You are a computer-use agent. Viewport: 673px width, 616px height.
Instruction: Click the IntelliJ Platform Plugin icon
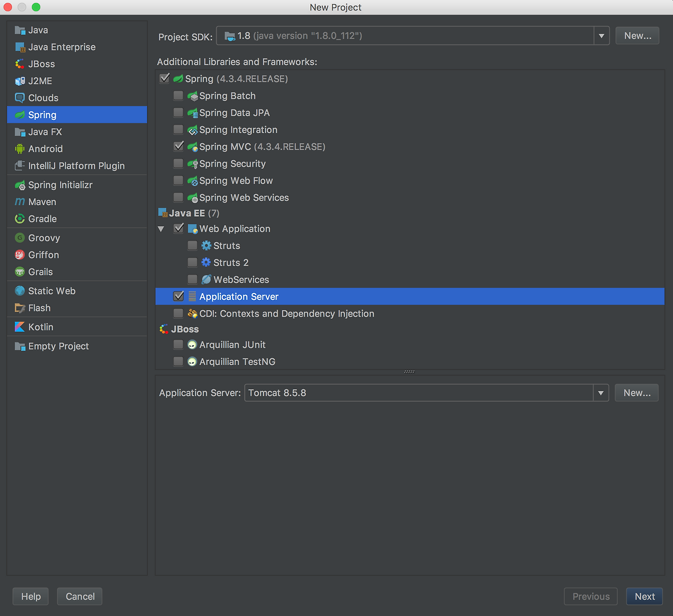click(20, 166)
